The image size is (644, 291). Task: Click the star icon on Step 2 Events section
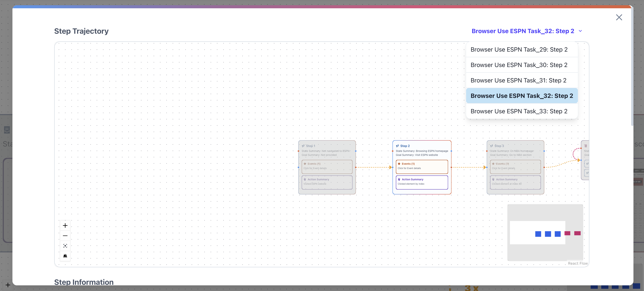tap(399, 164)
